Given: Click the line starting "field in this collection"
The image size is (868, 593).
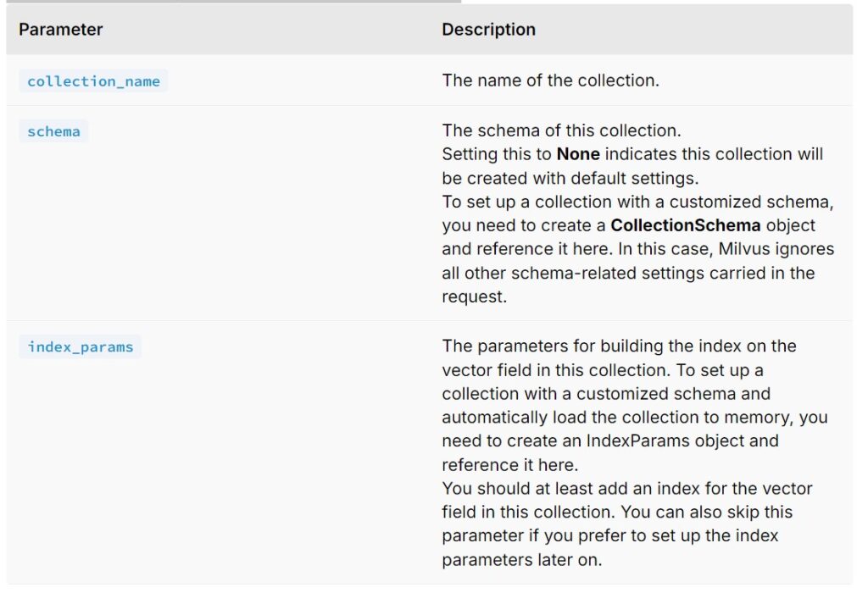Looking at the screenshot, I should 617,513.
